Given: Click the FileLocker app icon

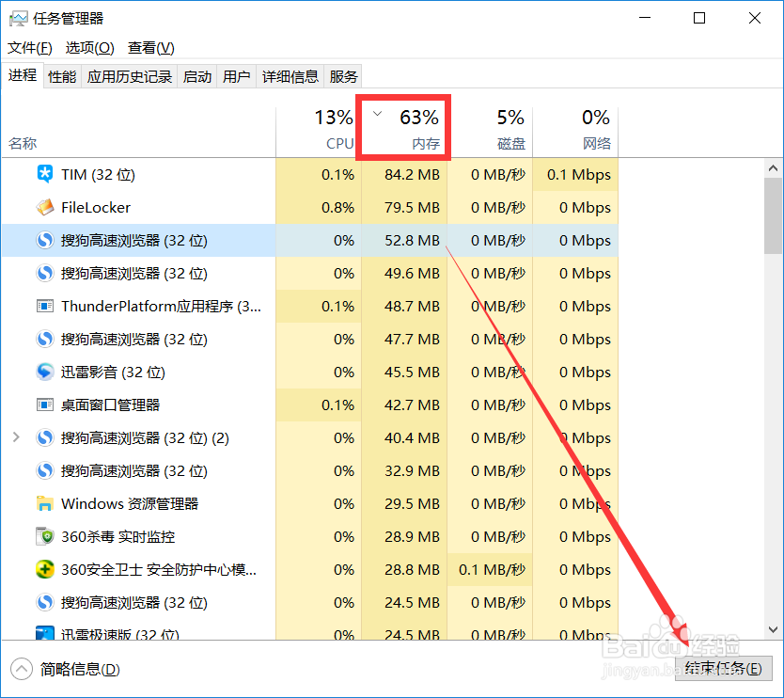Looking at the screenshot, I should [45, 207].
